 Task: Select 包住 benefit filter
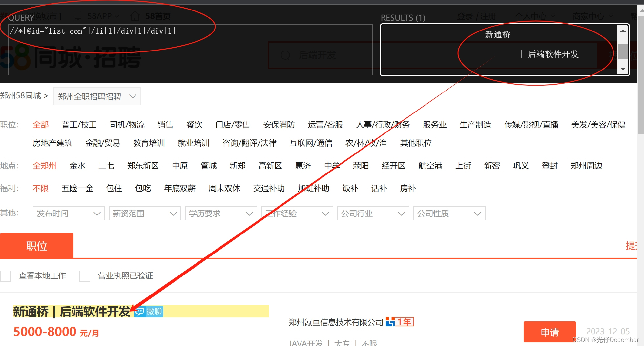tap(114, 188)
